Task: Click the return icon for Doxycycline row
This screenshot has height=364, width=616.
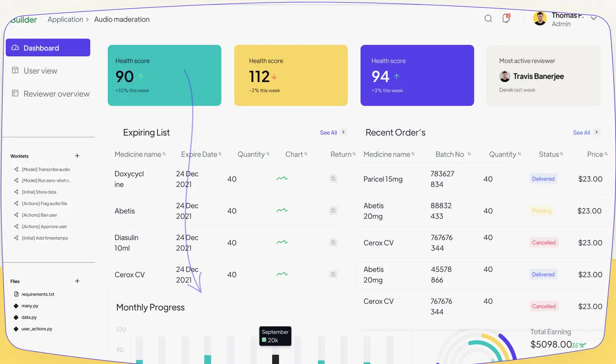Action: 333,179
